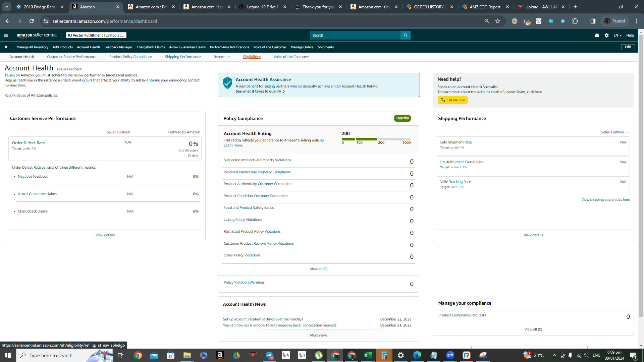
Task: Click the bookmark flag icon in favorites bar
Action: tap(6, 47)
